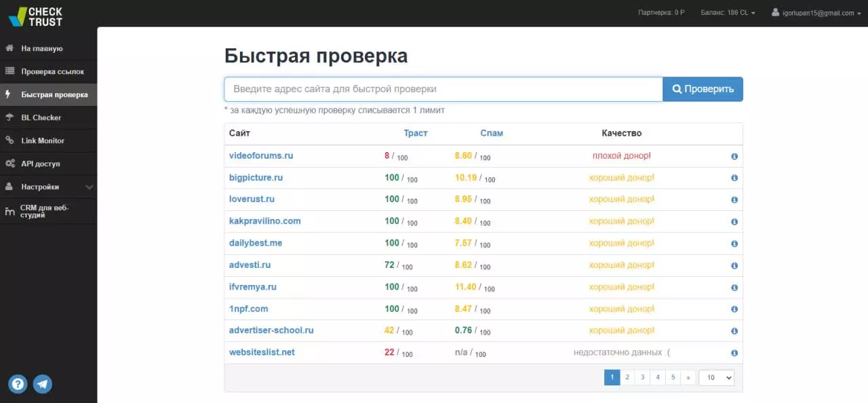Open the rows-per-page dropdown showing 10
Image resolution: width=868 pixels, height=403 pixels.
coord(717,377)
